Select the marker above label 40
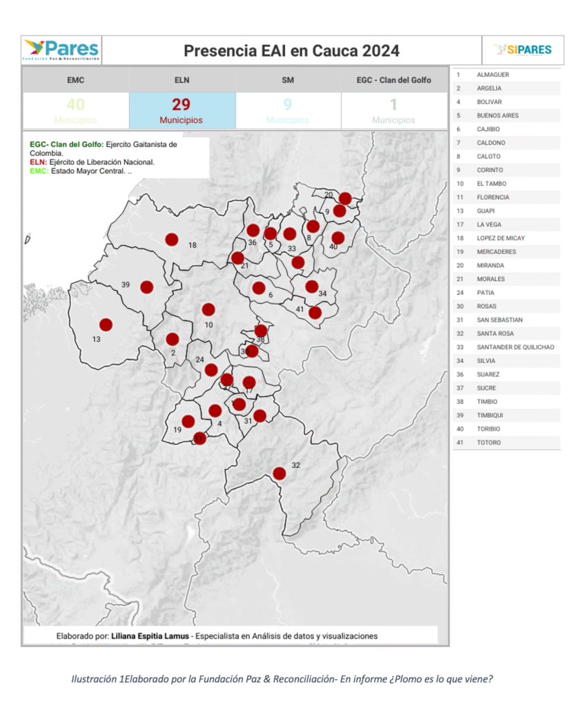Viewport: 588px width, 707px height. click(x=337, y=238)
